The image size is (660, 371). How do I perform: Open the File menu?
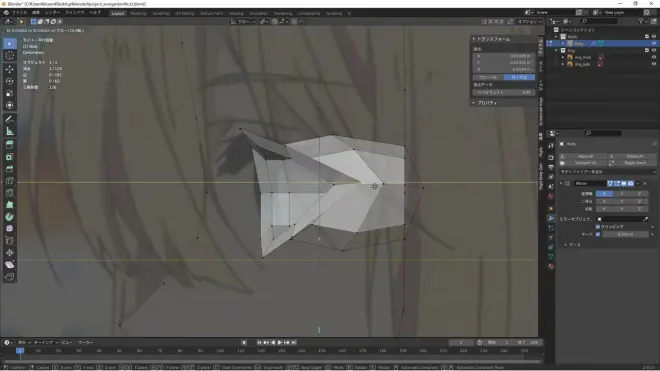19,13
